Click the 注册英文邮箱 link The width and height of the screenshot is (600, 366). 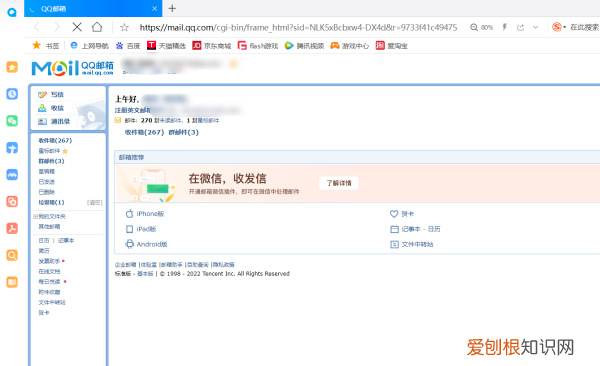(132, 110)
